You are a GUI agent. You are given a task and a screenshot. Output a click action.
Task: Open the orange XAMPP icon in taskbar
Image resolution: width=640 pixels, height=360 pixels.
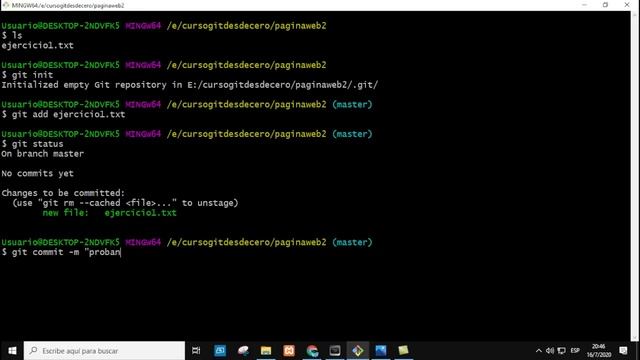[x=289, y=351]
